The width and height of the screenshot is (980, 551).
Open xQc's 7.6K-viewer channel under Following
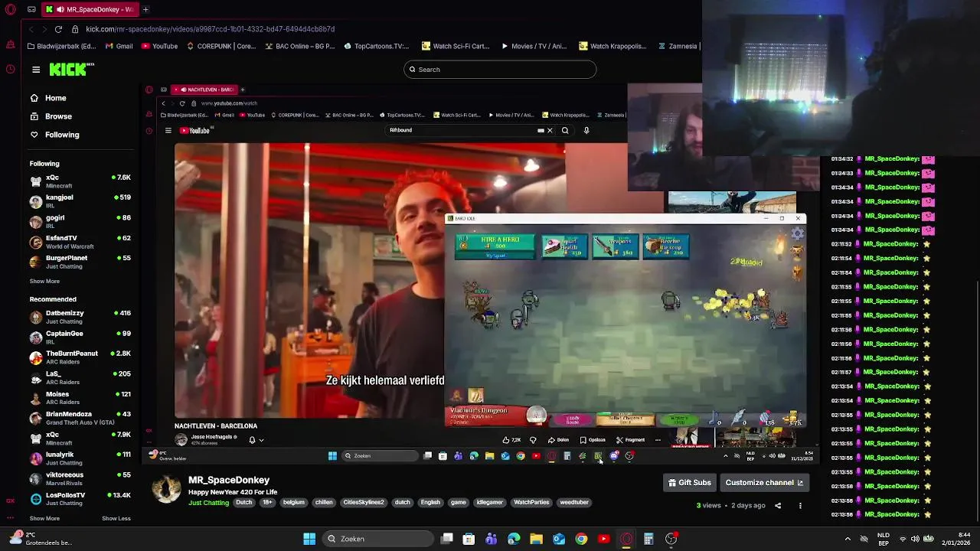pos(80,181)
